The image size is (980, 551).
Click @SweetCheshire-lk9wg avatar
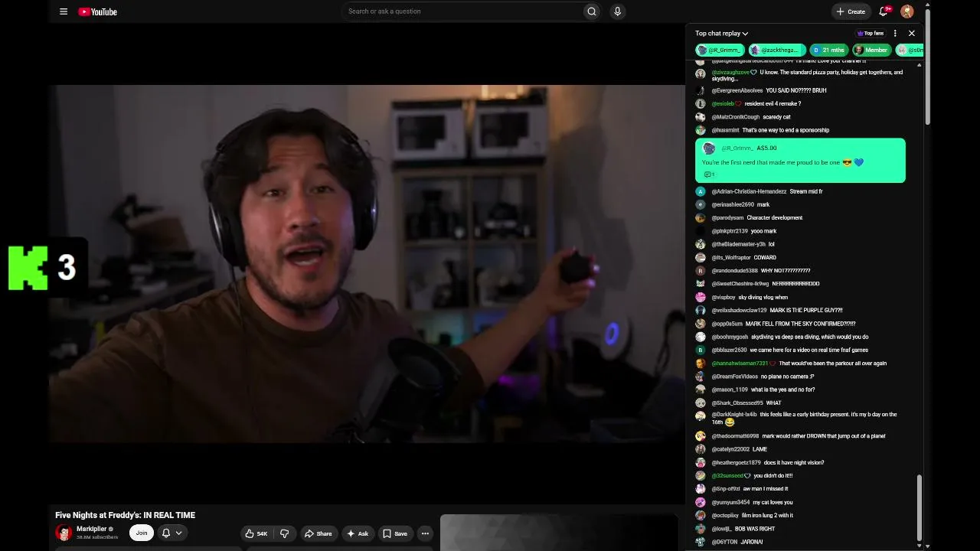pyautogui.click(x=700, y=284)
